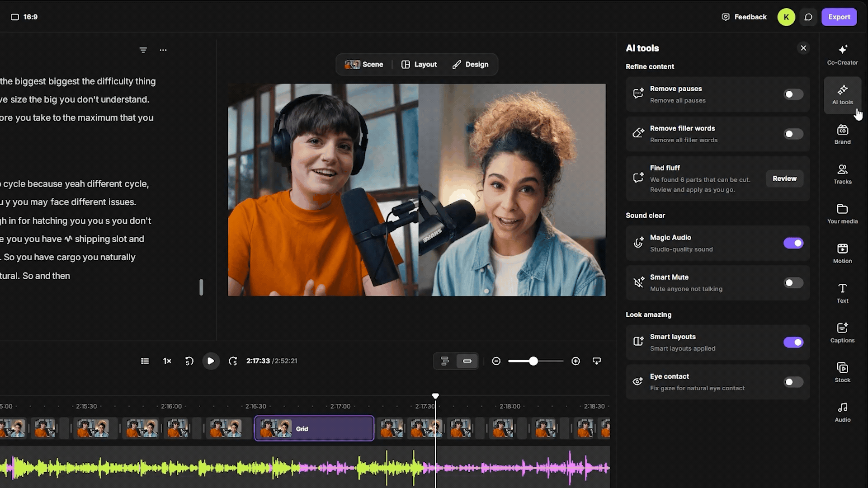Toggle Remove pauses switch
This screenshot has height=488, width=868.
[x=793, y=94]
